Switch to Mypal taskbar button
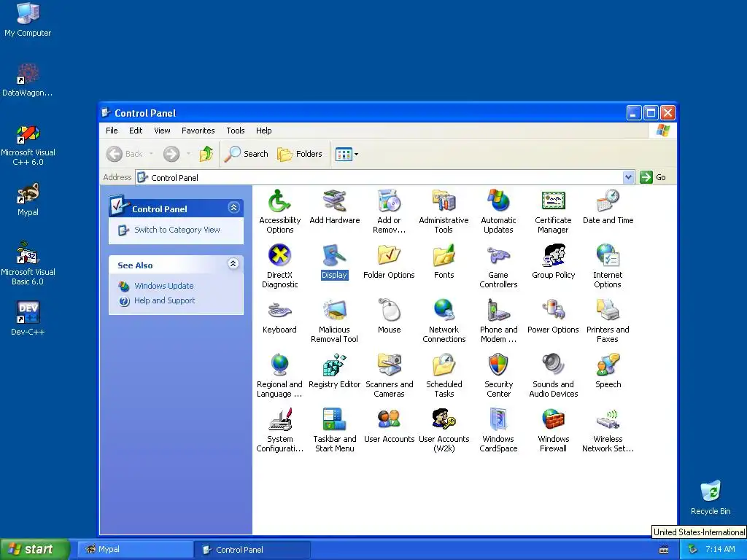The height and width of the screenshot is (560, 747). 134,550
